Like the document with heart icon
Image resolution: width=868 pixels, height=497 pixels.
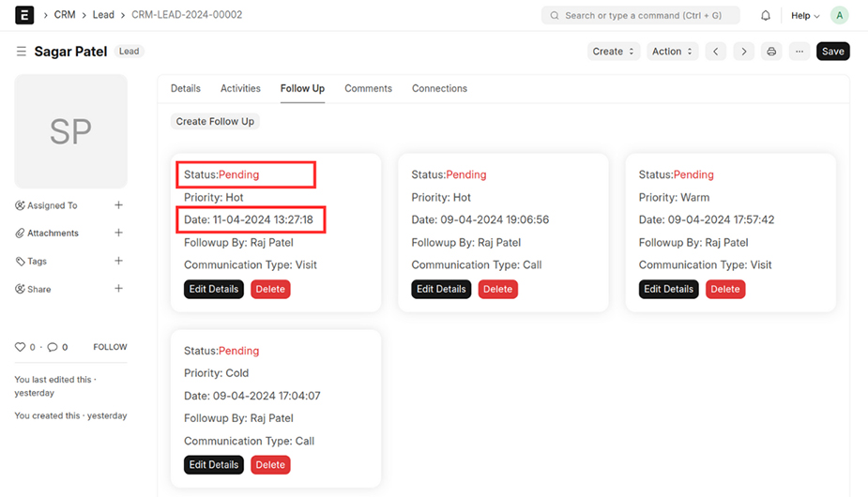[x=20, y=347]
